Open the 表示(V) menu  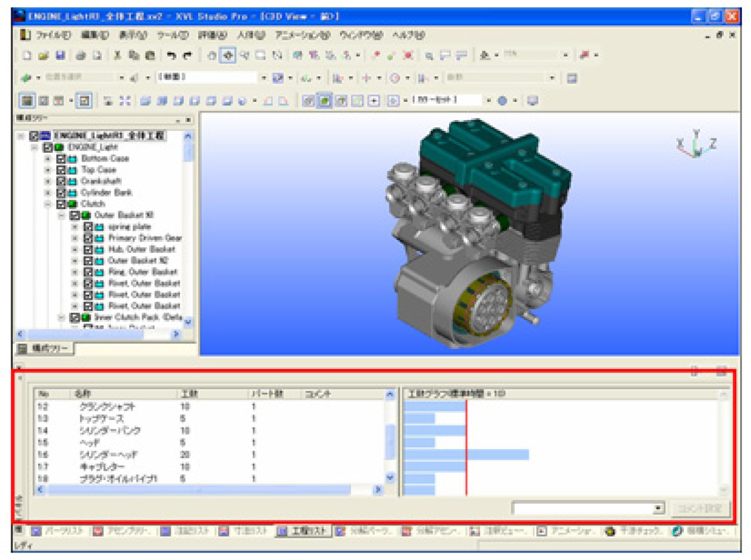(x=133, y=35)
